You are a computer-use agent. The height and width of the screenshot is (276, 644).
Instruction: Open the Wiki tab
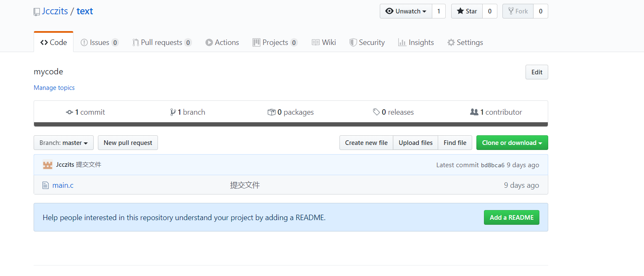[324, 42]
